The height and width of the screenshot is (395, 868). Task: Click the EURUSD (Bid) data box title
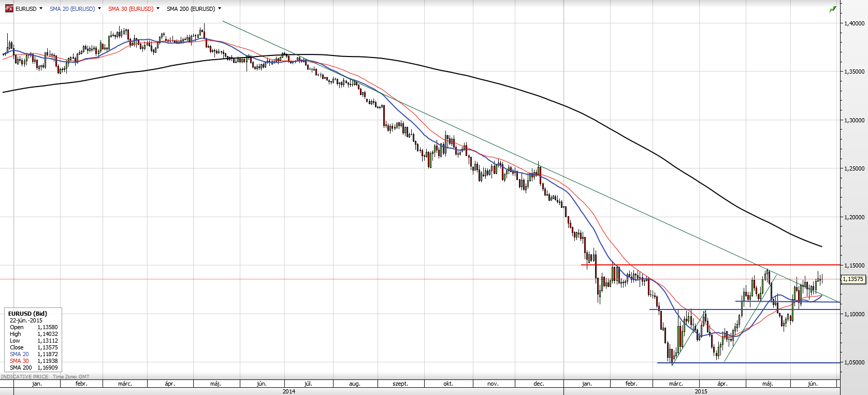pyautogui.click(x=27, y=314)
